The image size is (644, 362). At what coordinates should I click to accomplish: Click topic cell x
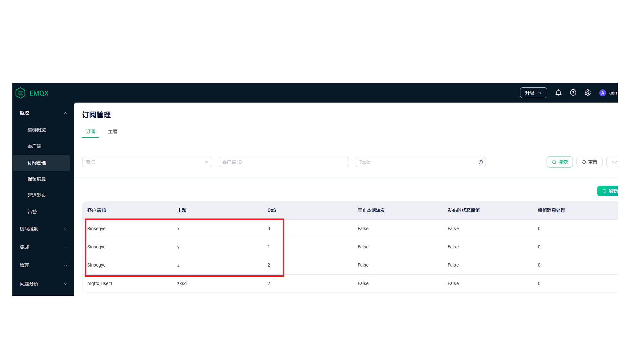(178, 229)
